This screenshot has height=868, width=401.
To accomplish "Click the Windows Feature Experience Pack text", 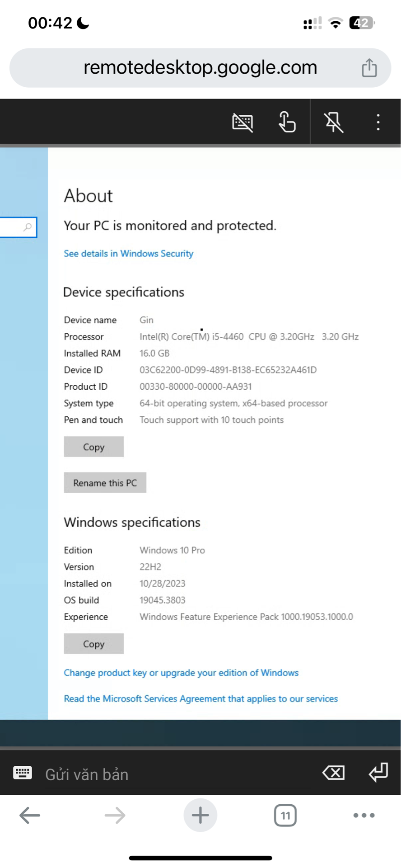I will point(247,617).
